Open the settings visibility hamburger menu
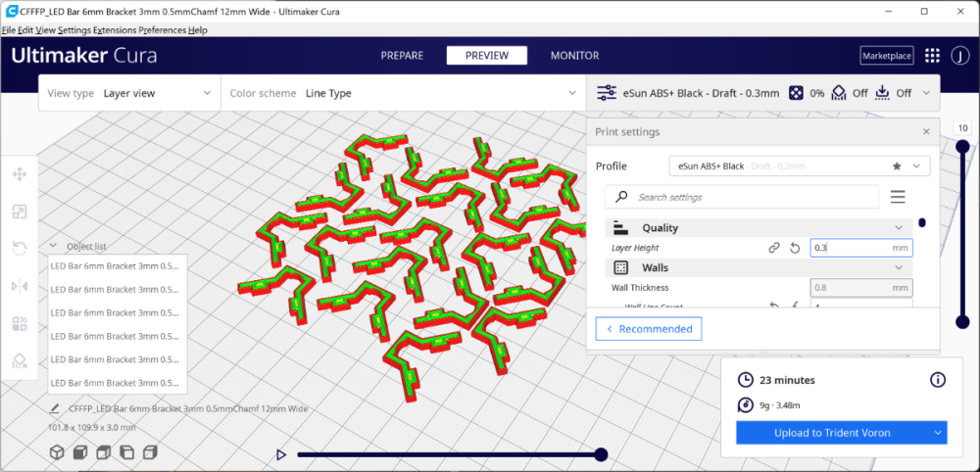This screenshot has width=980, height=472. point(898,197)
